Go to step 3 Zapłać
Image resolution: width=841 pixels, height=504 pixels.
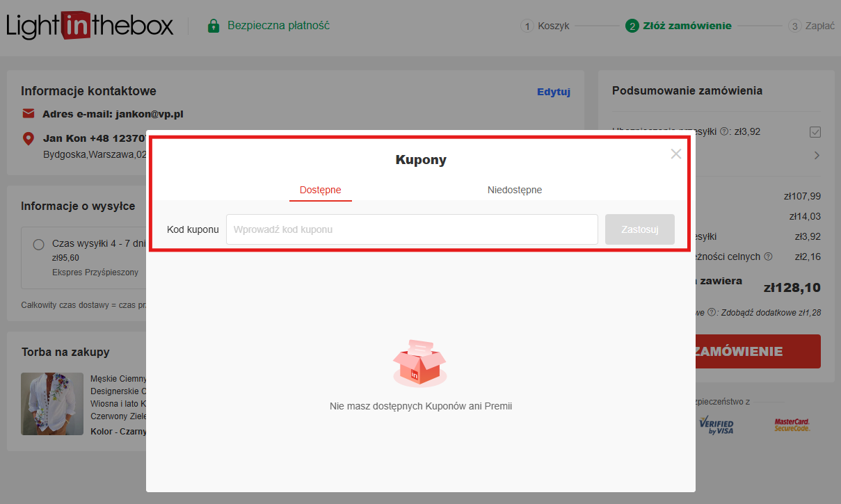(x=811, y=26)
